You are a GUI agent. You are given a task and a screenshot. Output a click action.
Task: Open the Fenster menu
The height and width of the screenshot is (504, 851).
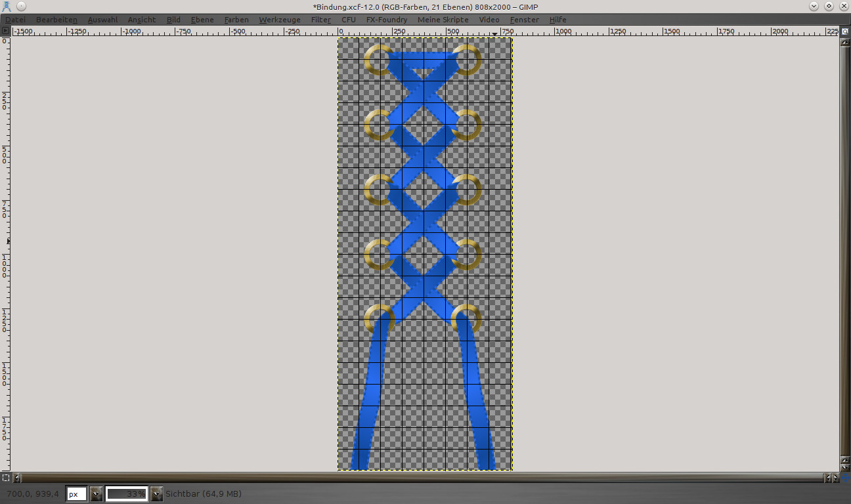tap(525, 20)
